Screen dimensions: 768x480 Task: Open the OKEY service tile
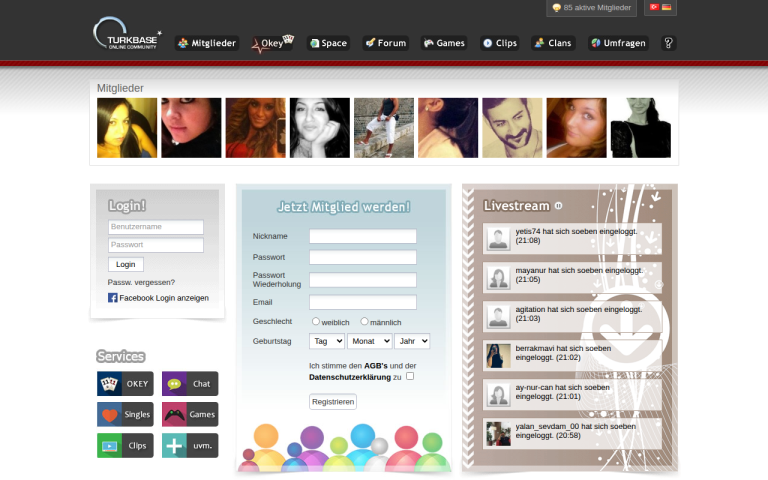coord(125,384)
